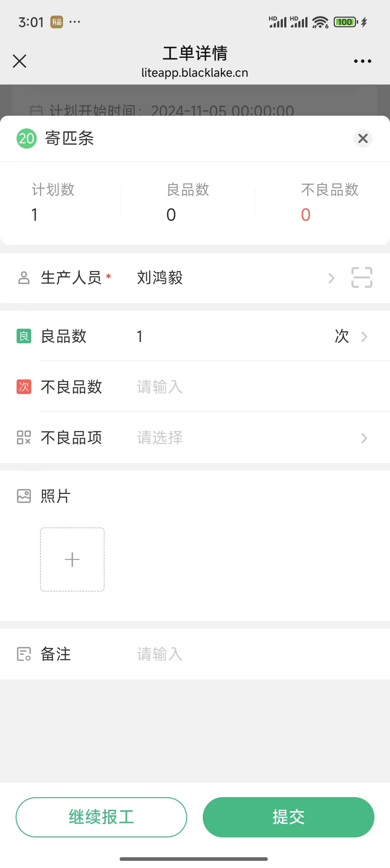390x868 pixels.
Task: Tap the 生产人员 person icon
Action: 24,278
